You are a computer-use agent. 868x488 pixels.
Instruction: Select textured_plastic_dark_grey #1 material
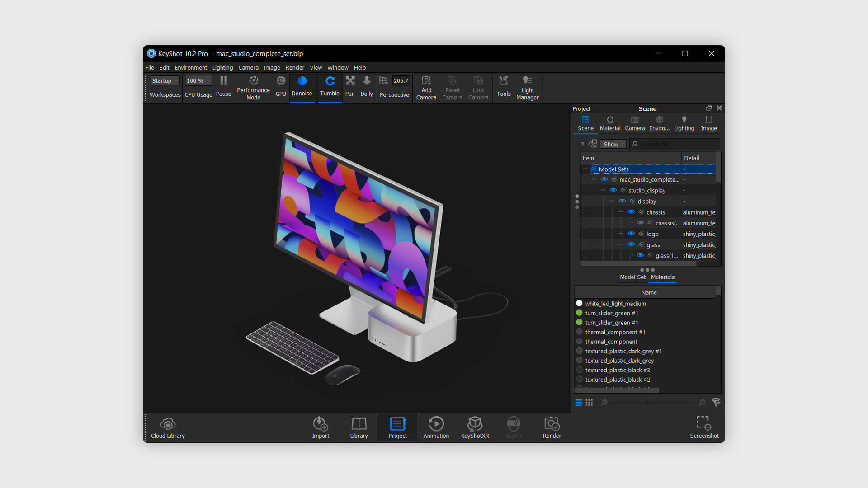pyautogui.click(x=623, y=351)
